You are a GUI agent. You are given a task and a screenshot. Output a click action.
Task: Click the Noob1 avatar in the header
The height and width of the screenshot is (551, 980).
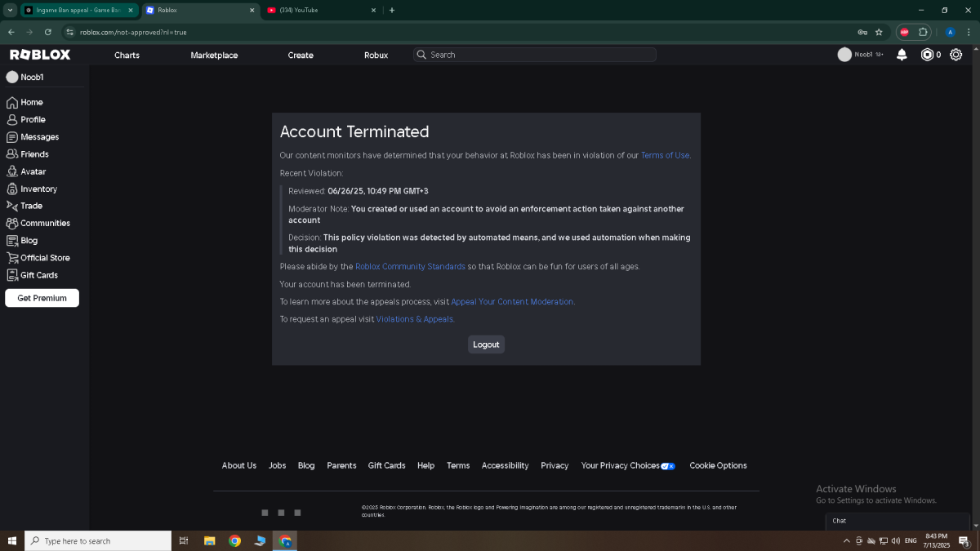(844, 55)
